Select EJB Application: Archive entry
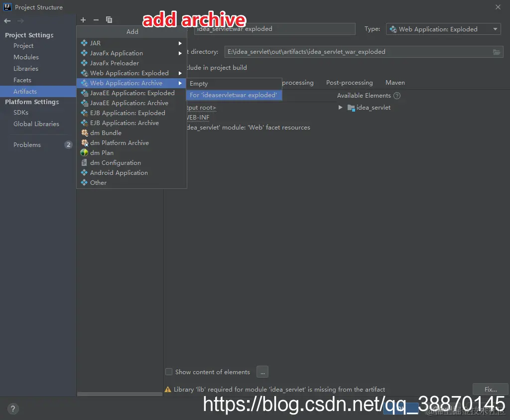Viewport: 510px width, 420px height. coord(131,123)
